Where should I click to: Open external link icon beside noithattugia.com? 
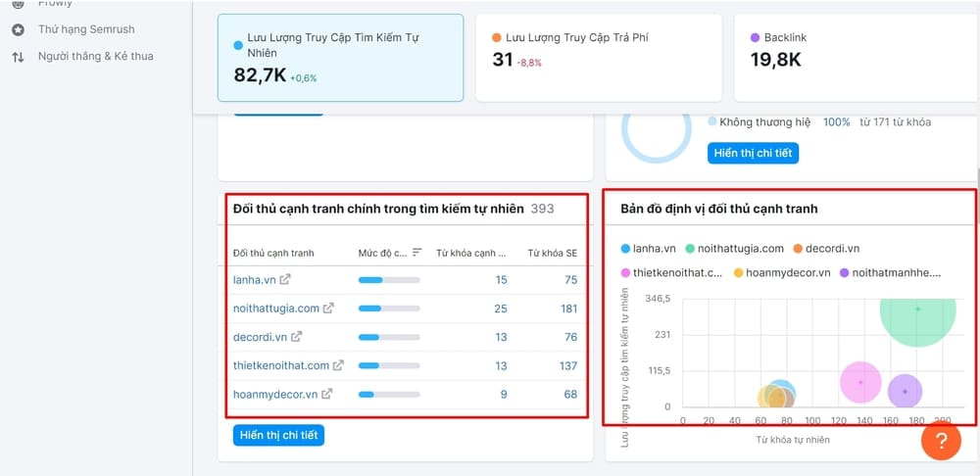pyautogui.click(x=328, y=309)
